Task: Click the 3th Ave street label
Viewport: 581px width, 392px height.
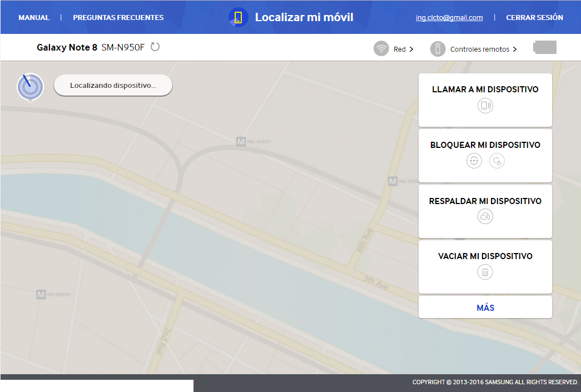Action: point(376,282)
